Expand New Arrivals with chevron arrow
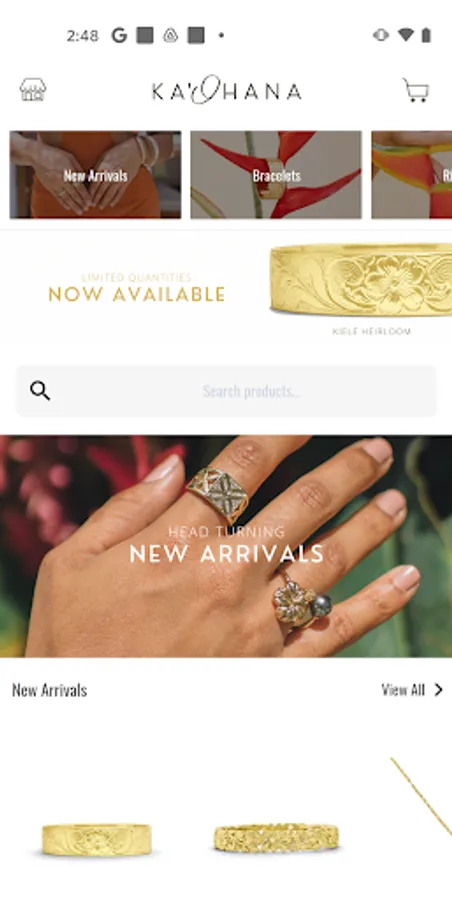Screen dimensions: 452x900 click(438, 689)
